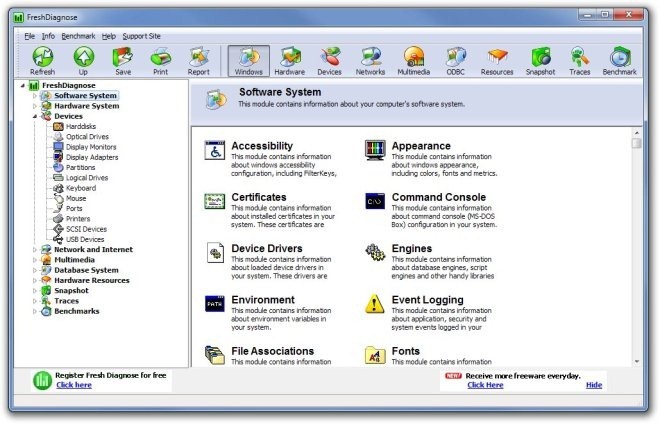Open the Traces toolbar icon

click(x=580, y=61)
